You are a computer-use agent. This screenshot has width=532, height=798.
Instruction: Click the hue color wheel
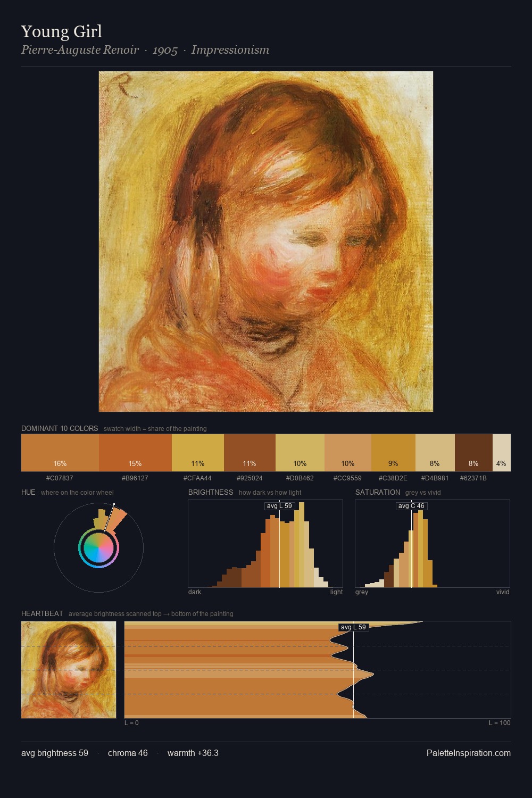click(x=98, y=547)
